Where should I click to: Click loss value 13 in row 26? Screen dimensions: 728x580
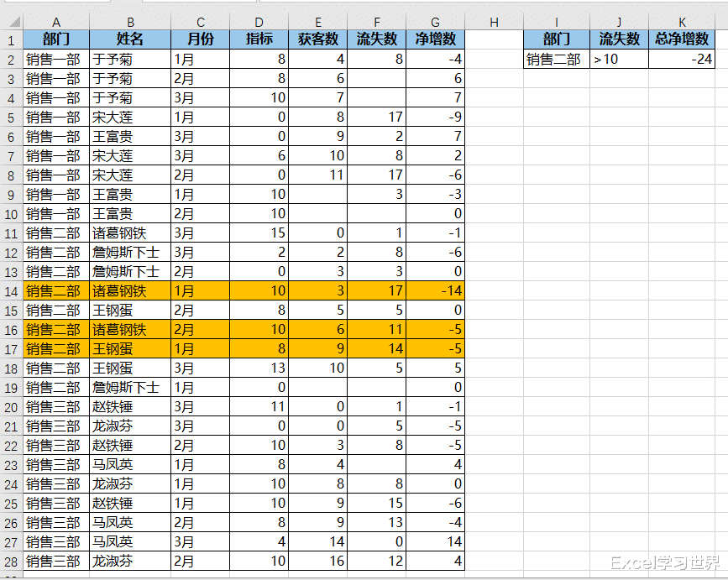pyautogui.click(x=376, y=523)
